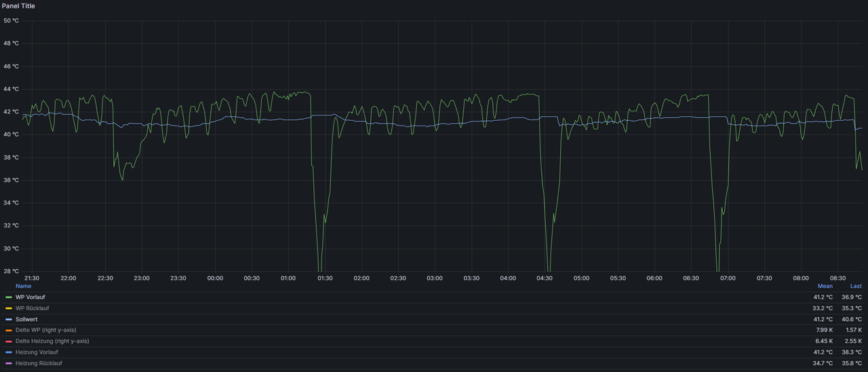Toggle the Heizung Rücklauf series in legend

(37, 363)
